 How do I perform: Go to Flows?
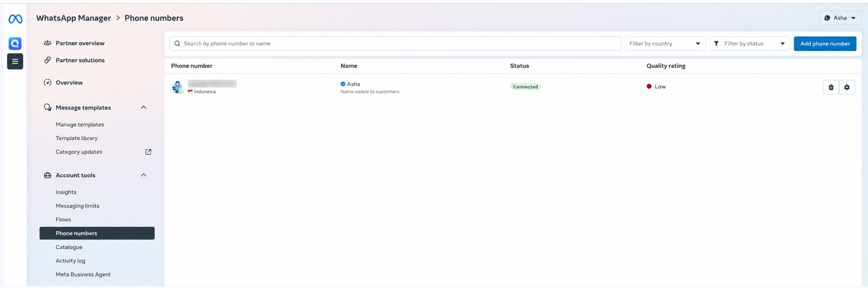pos(63,220)
